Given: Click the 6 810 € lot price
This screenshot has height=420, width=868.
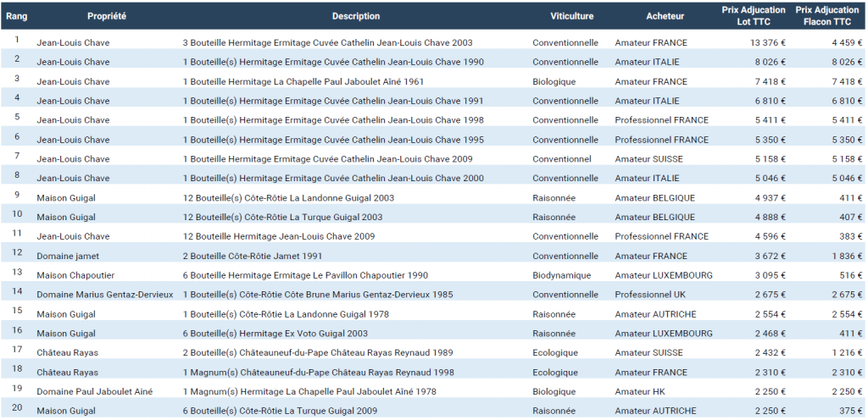Looking at the screenshot, I should click(x=770, y=101).
